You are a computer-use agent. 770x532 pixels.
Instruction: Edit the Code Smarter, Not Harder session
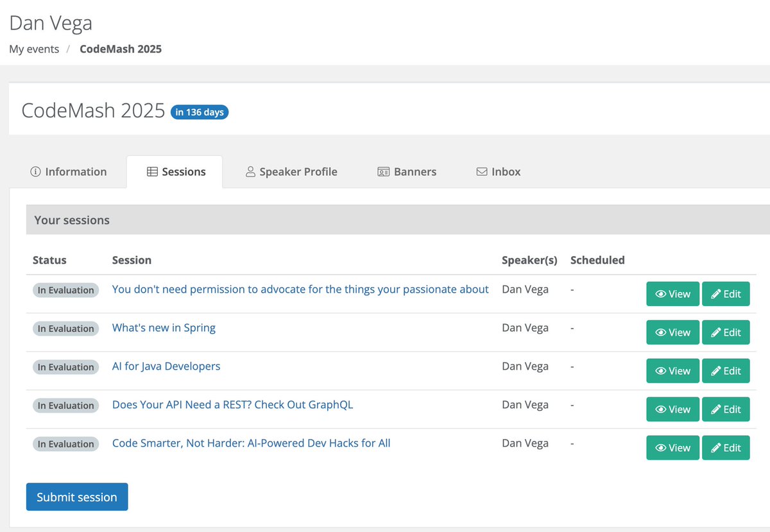726,448
